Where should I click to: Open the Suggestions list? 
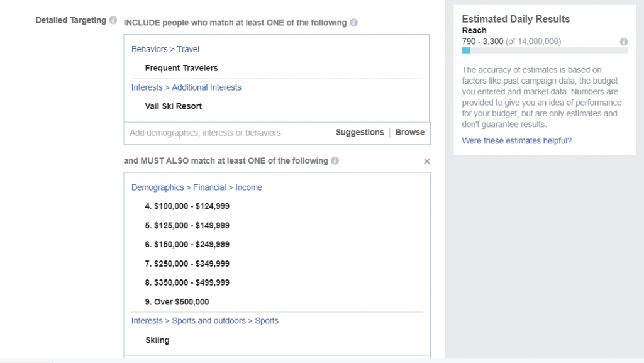tap(360, 133)
